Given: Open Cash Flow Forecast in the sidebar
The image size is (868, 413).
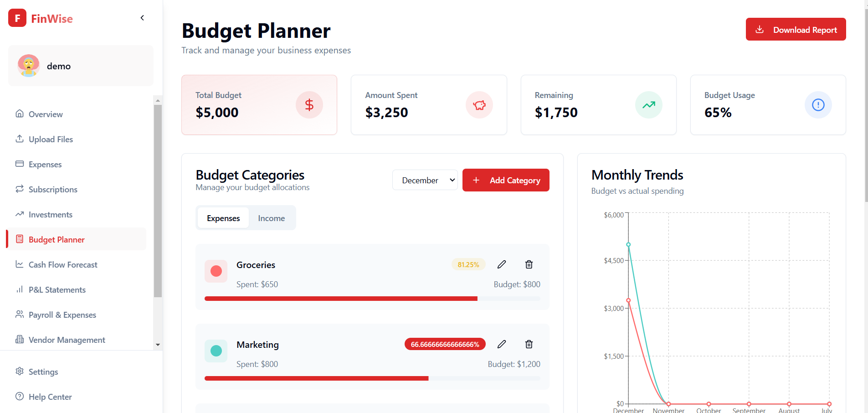Looking at the screenshot, I should [x=63, y=265].
